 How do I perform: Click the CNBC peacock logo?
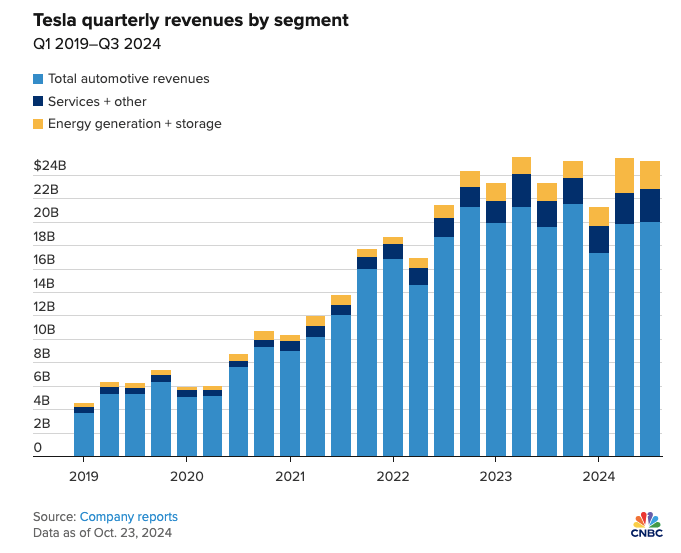[x=647, y=524]
